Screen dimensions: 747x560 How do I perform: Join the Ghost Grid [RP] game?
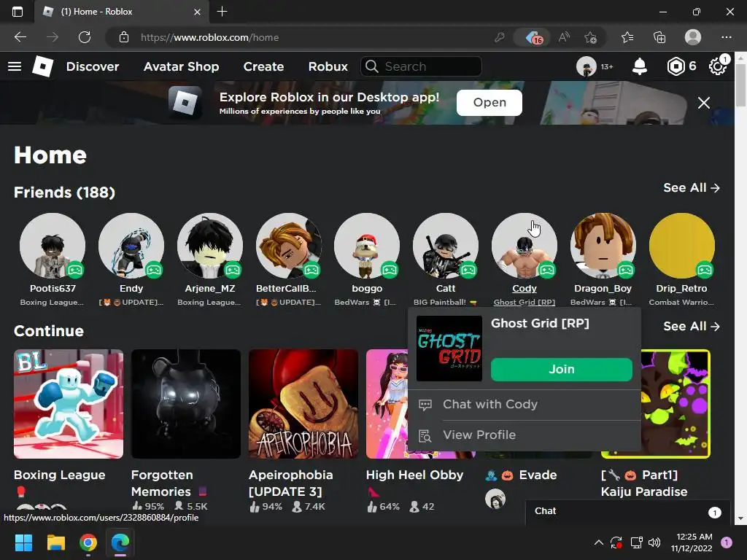pos(562,369)
